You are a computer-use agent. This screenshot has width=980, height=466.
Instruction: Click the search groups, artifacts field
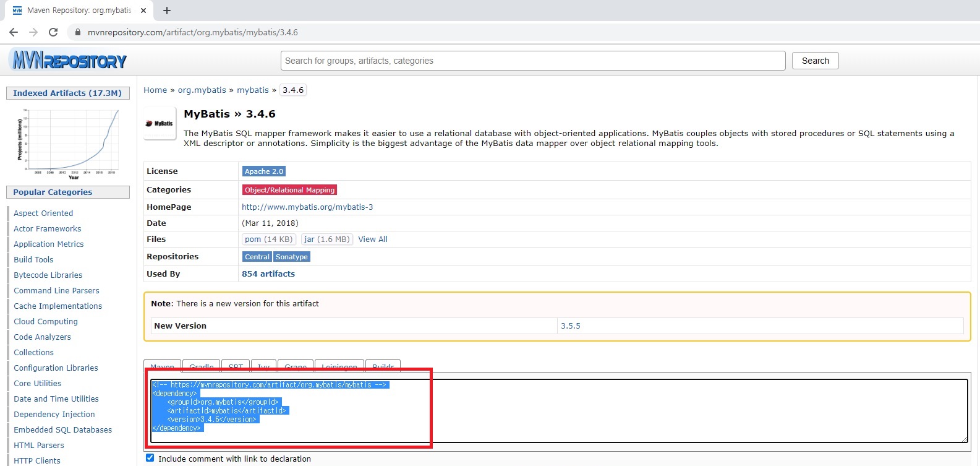point(533,61)
